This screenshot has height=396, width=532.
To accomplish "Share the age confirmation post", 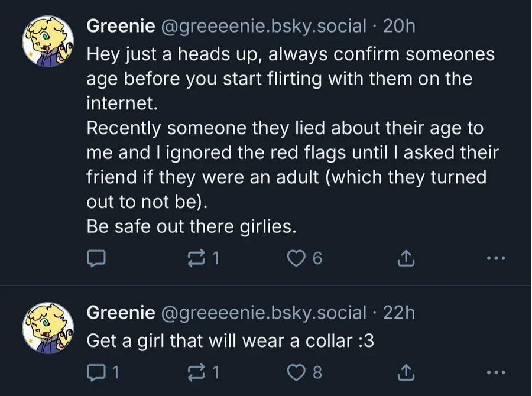I will point(406,258).
